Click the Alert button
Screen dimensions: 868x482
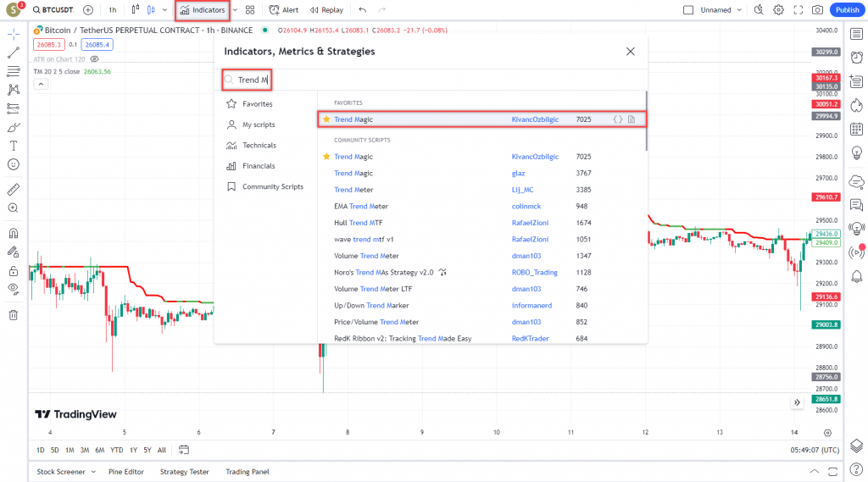[x=283, y=10]
